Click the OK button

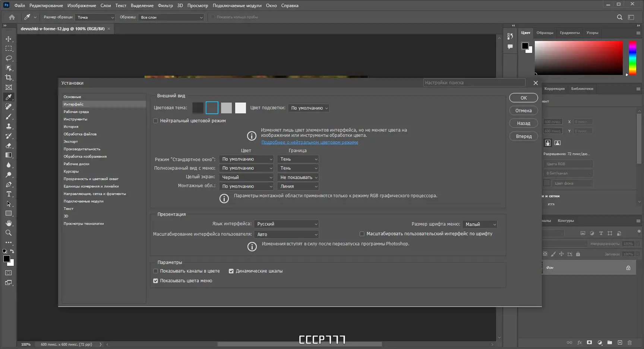(x=523, y=97)
